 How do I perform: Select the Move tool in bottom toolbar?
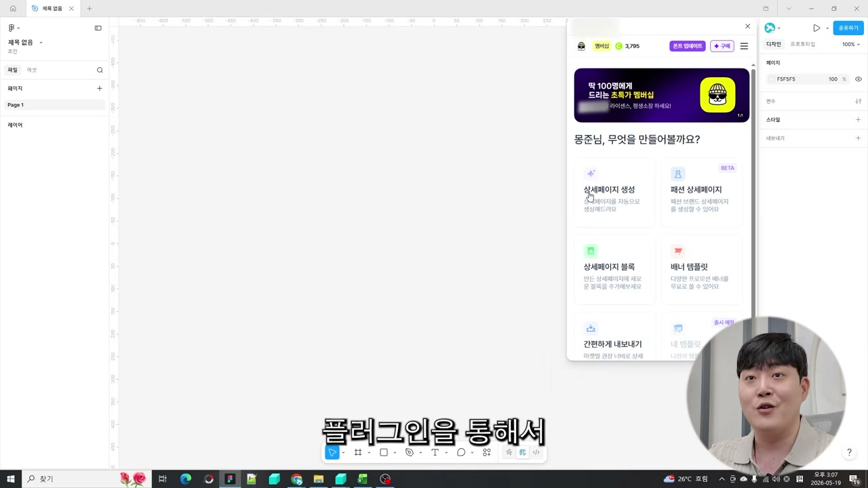(332, 453)
